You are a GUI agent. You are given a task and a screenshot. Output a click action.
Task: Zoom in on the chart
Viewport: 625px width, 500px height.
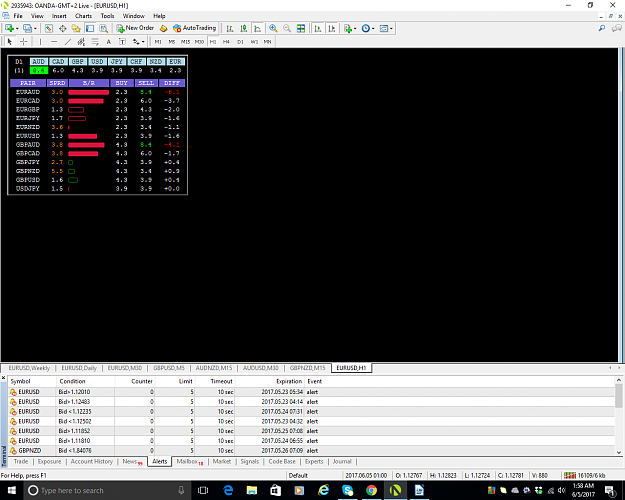tap(273, 28)
